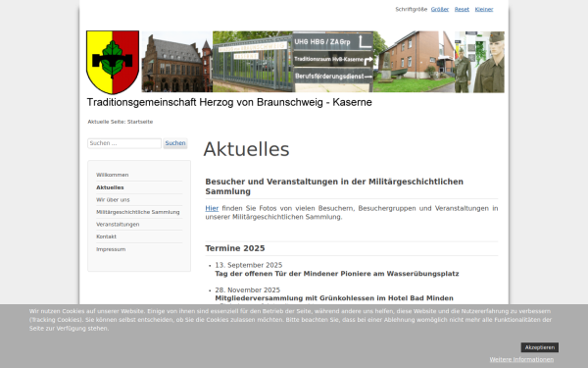Click the Aktuelle Seite: Startseite breadcrumb

coord(120,122)
